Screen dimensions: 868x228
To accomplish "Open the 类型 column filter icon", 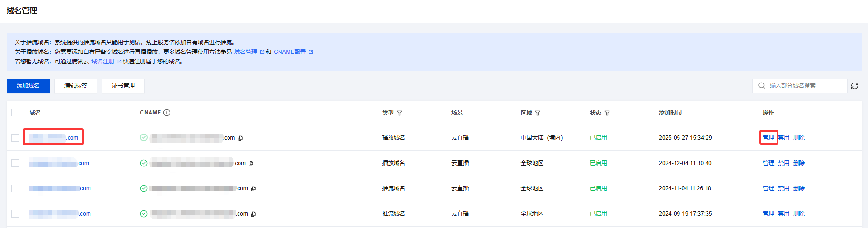I will pos(399,113).
